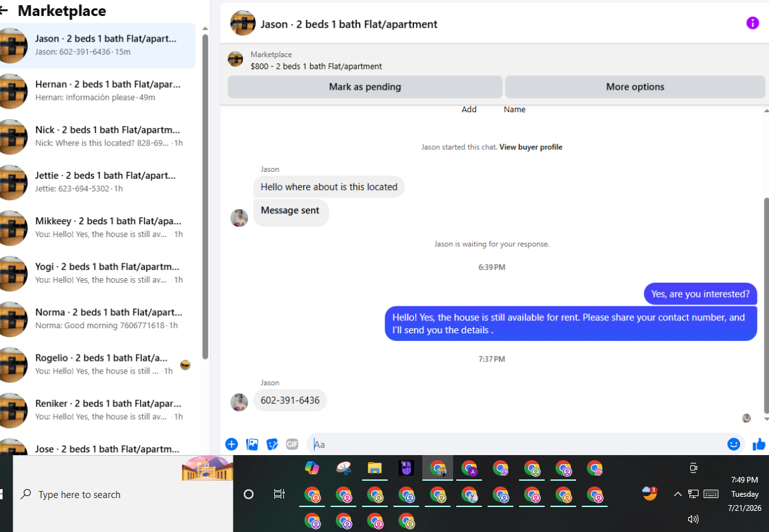769x532 pixels.
Task: Click the chat pane scroll-down arrow
Action: [766, 419]
